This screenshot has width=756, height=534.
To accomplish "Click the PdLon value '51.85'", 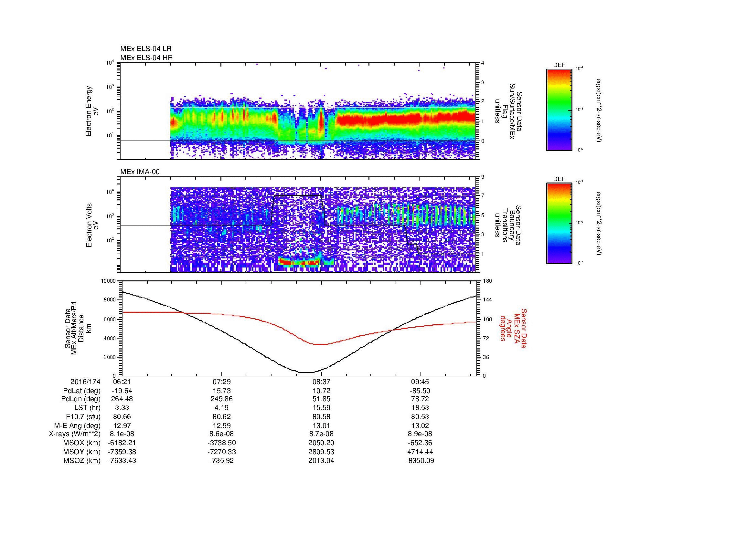I will click(321, 399).
